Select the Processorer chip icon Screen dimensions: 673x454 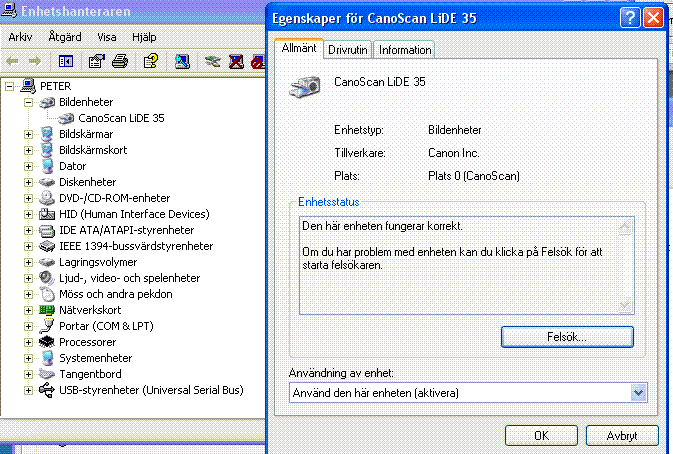pyautogui.click(x=47, y=342)
